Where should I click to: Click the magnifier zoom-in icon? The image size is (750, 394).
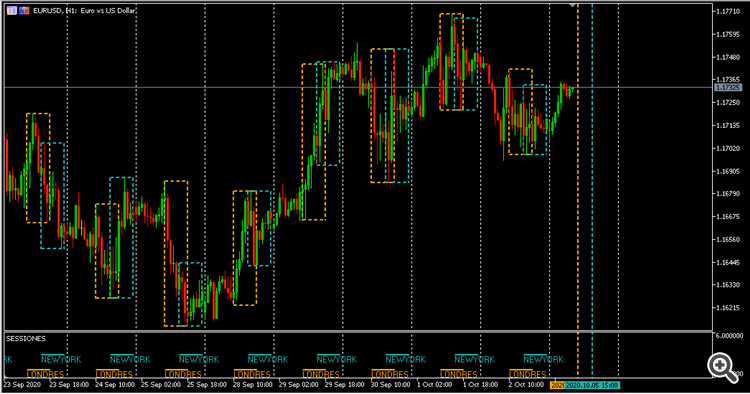click(722, 368)
